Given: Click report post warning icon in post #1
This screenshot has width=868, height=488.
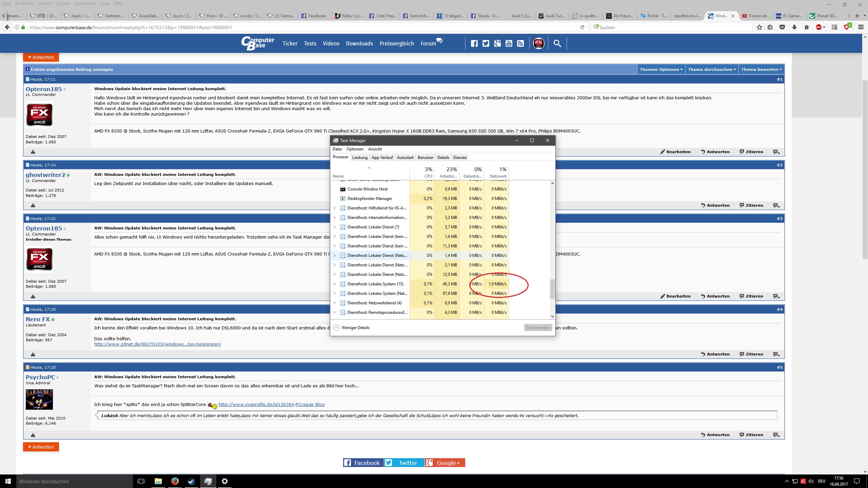Looking at the screenshot, I should (x=33, y=152).
